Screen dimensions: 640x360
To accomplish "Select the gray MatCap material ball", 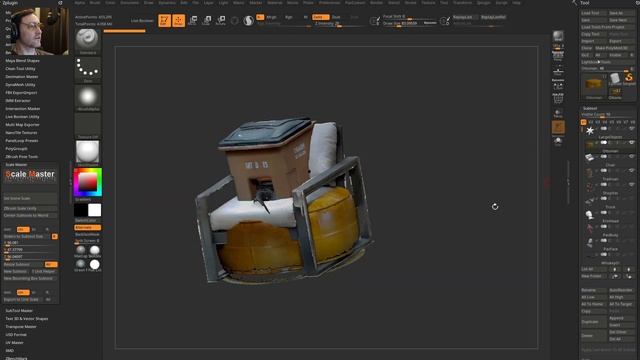I will click(81, 250).
